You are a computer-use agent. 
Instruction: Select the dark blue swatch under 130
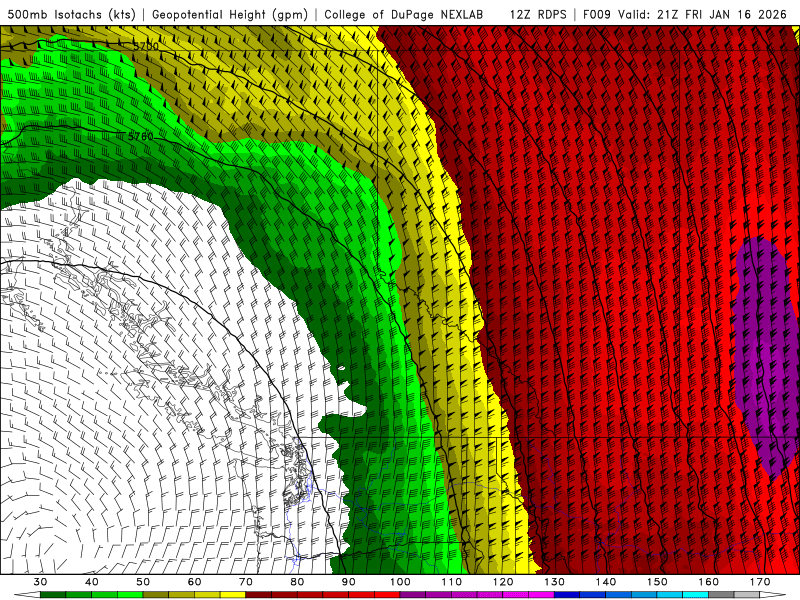567,595
